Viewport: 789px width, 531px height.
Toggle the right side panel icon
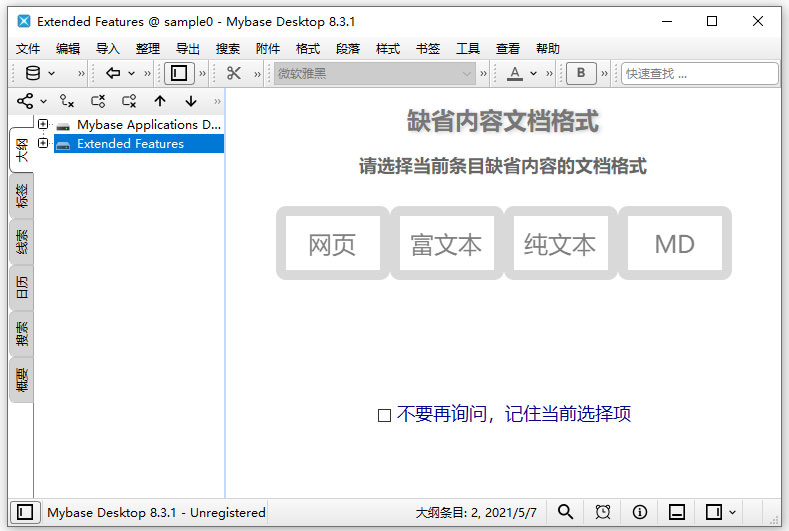[x=714, y=512]
